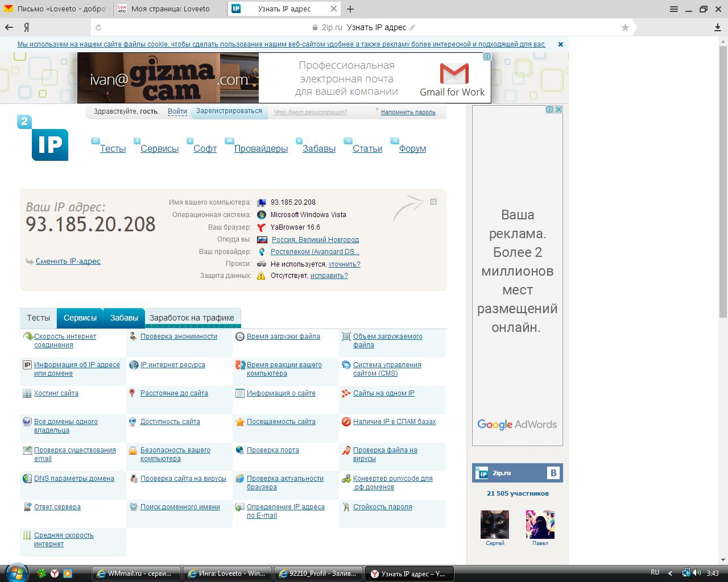The width and height of the screenshot is (728, 582).
Task: Select the 'Заработок на трафике' tab
Action: click(192, 318)
